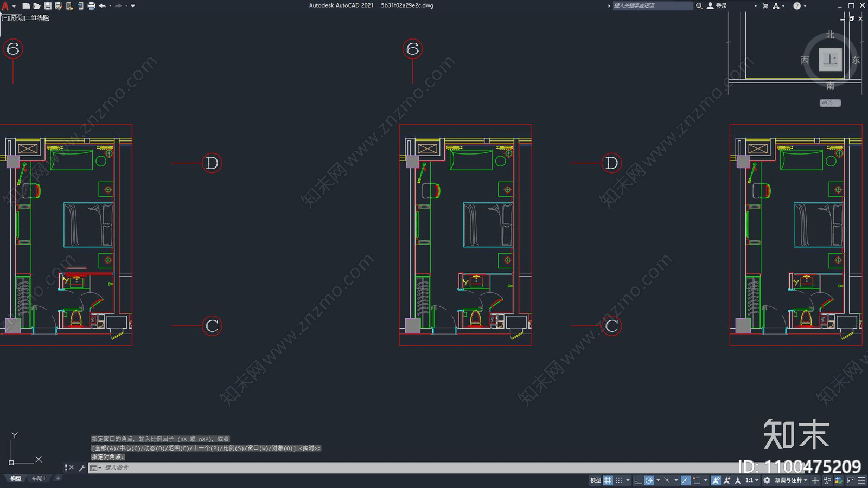
Task: Open the WCS coordinate system dropdown
Action: pos(830,102)
